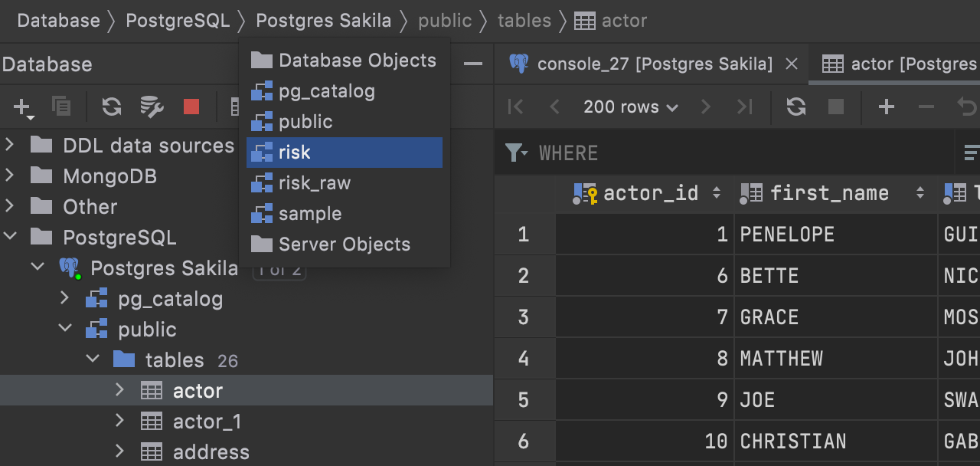Open the 200 rows page size dropdown
This screenshot has height=466, width=980.
[630, 107]
